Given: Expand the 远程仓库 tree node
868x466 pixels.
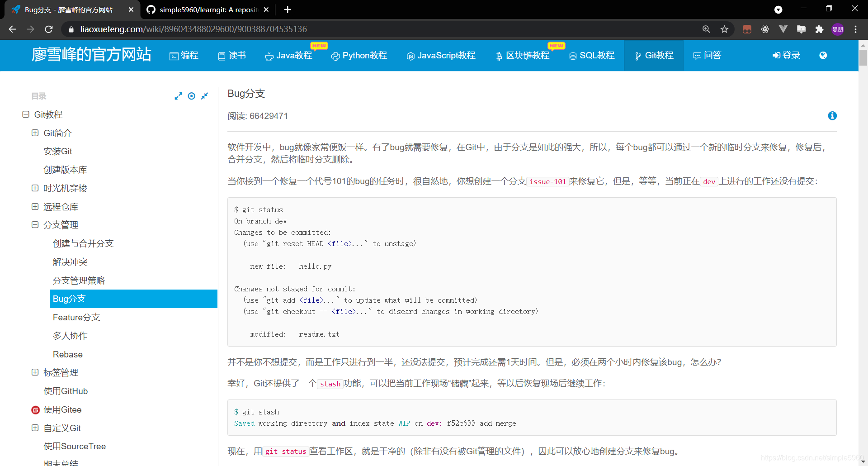Looking at the screenshot, I should [x=35, y=207].
